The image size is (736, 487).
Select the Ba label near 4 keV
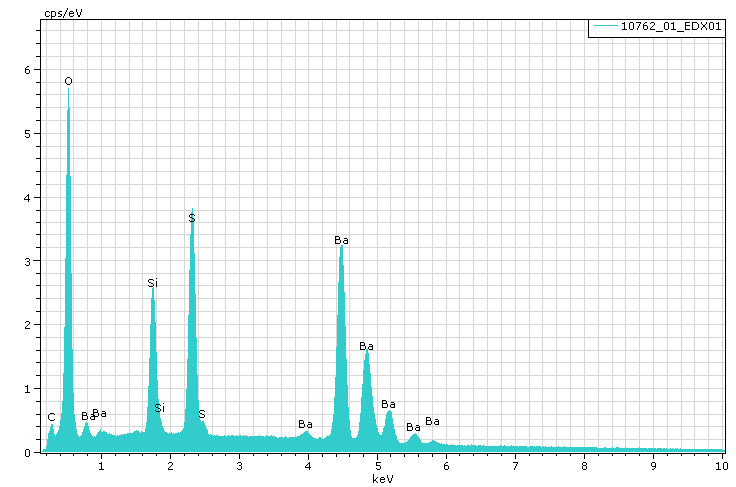click(305, 424)
